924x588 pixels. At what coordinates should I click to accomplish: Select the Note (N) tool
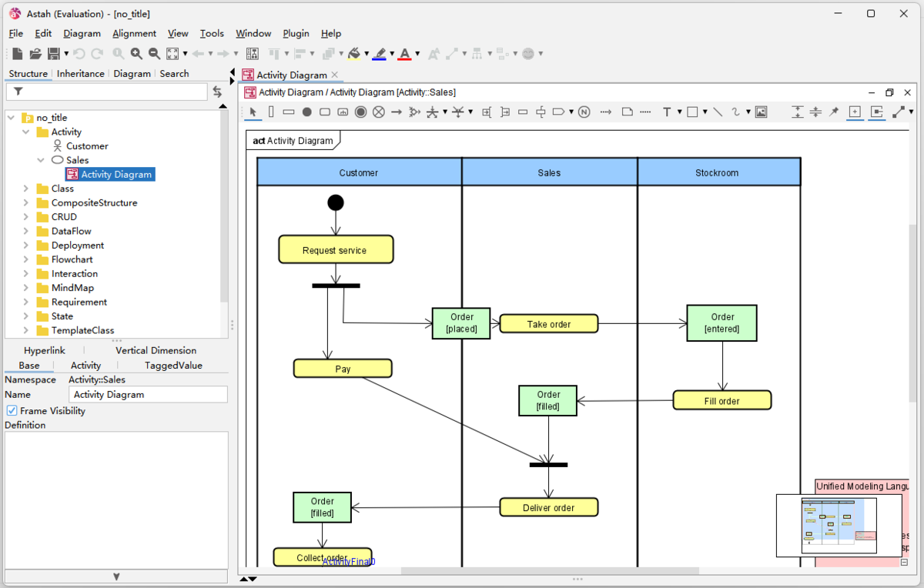coord(584,112)
